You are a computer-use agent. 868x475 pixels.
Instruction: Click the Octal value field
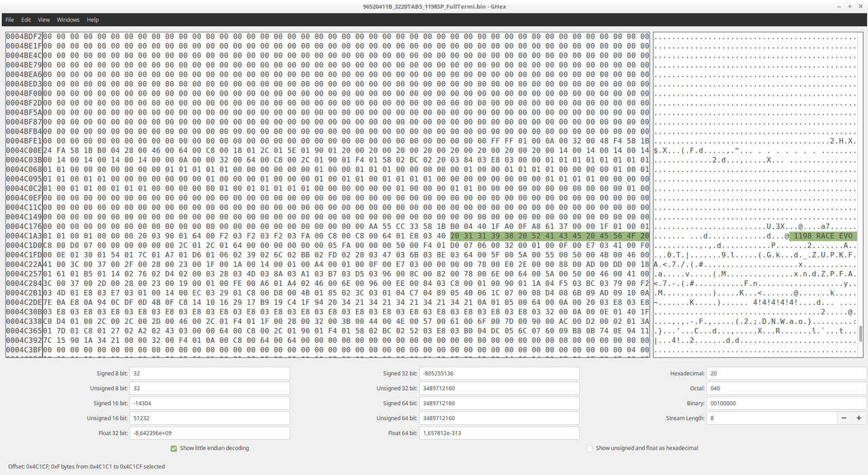(x=787, y=388)
